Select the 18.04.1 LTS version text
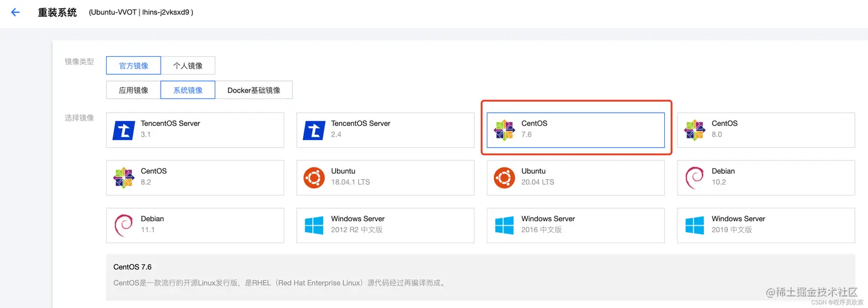The width and height of the screenshot is (868, 308). (x=351, y=182)
